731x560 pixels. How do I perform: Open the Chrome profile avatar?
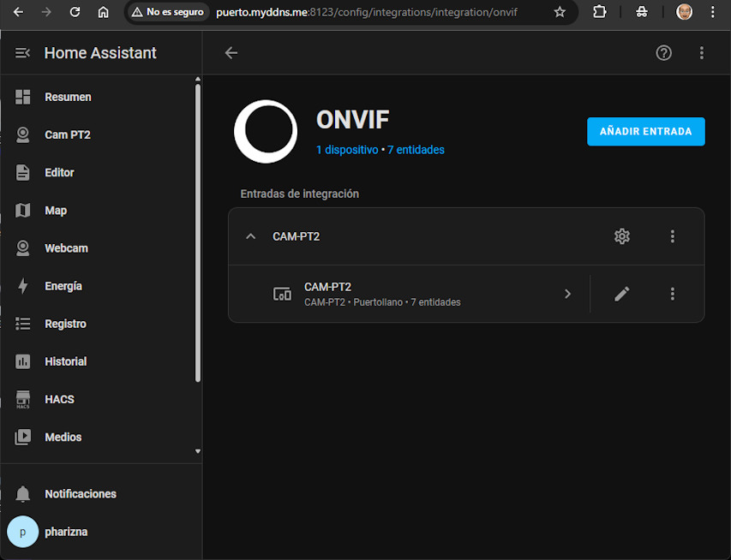(x=684, y=12)
